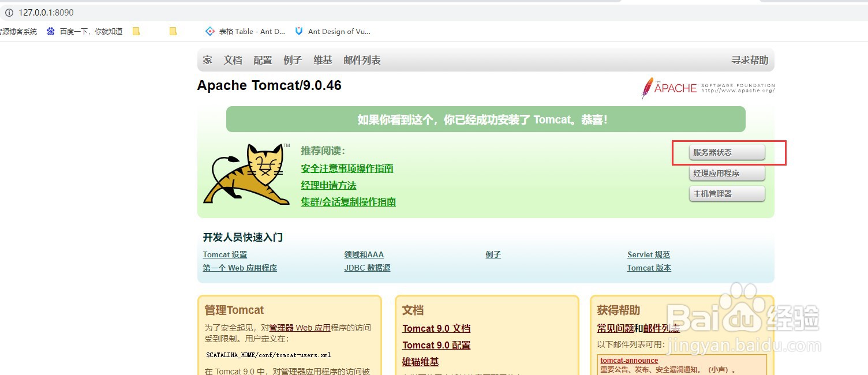Open the Tomcat 9.0 配置 link
868x375 pixels.
pos(436,345)
